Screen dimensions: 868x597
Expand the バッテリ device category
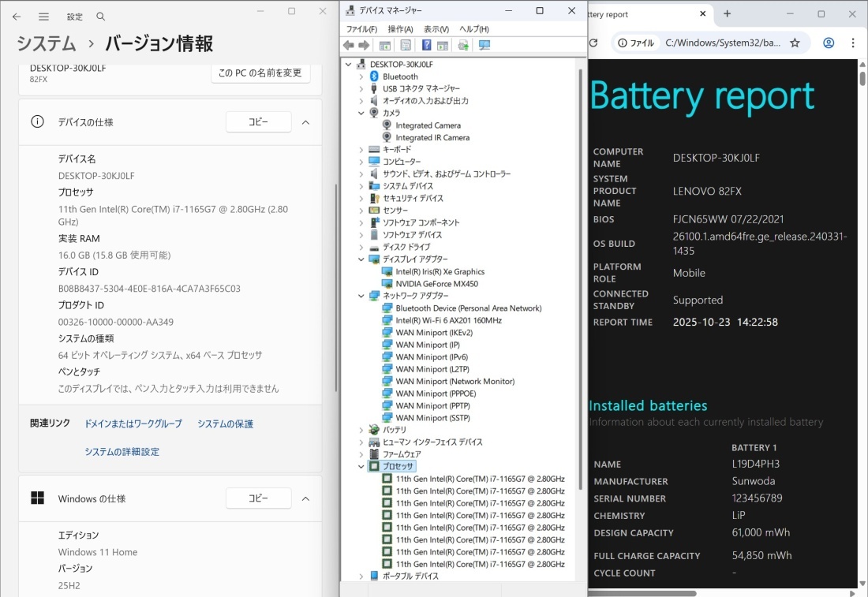pos(361,430)
